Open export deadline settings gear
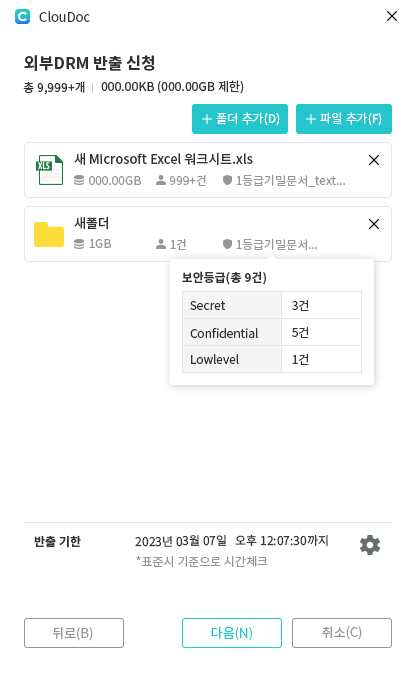Screen dimensions: 416x673 click(370, 545)
